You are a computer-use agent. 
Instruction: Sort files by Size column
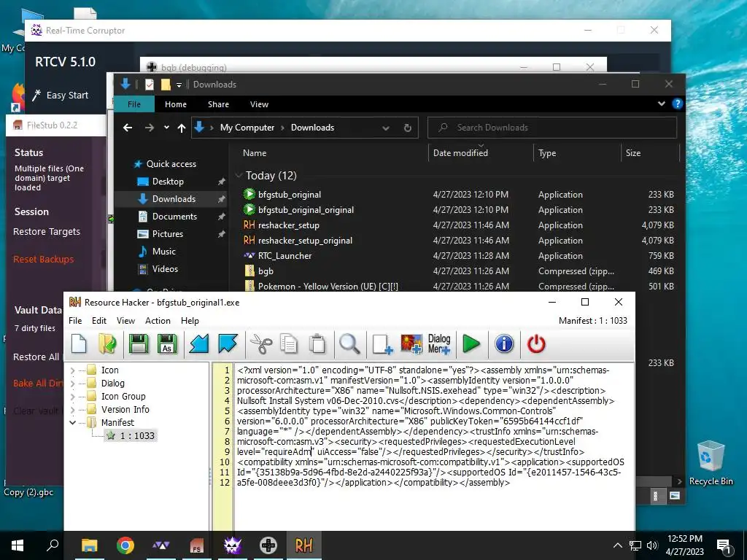[633, 153]
